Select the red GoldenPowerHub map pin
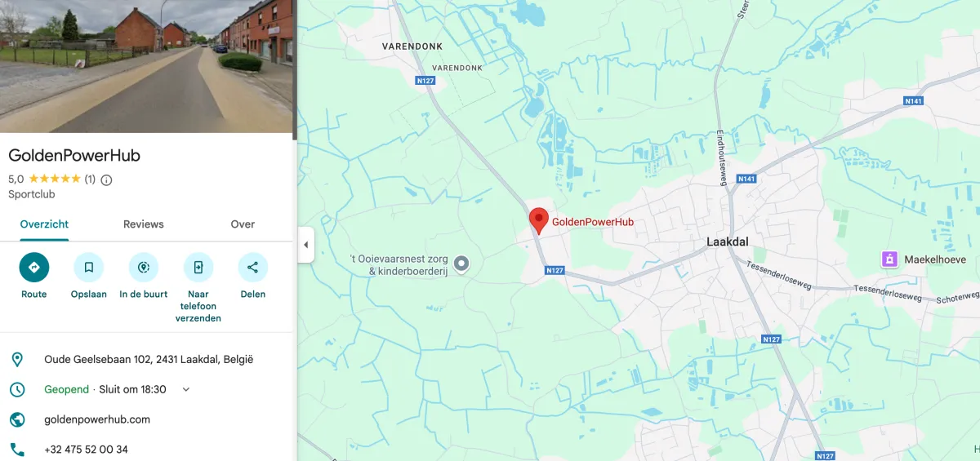Viewport: 980px width, 461px height. (x=538, y=221)
